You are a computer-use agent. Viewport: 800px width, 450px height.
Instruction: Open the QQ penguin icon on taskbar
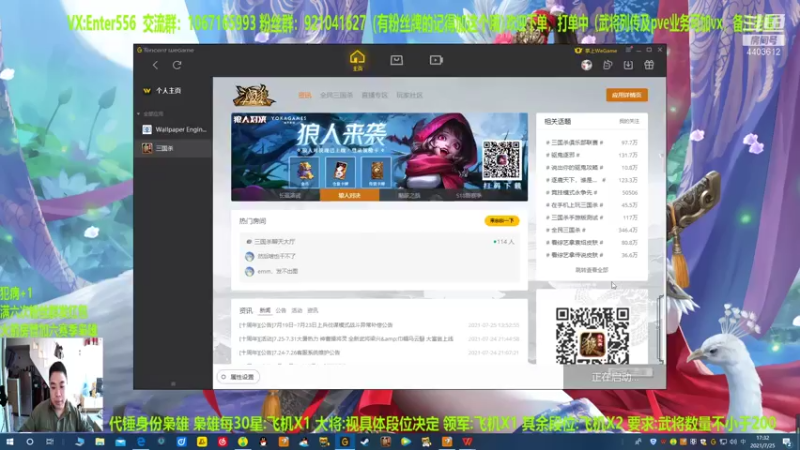[x=263, y=442]
